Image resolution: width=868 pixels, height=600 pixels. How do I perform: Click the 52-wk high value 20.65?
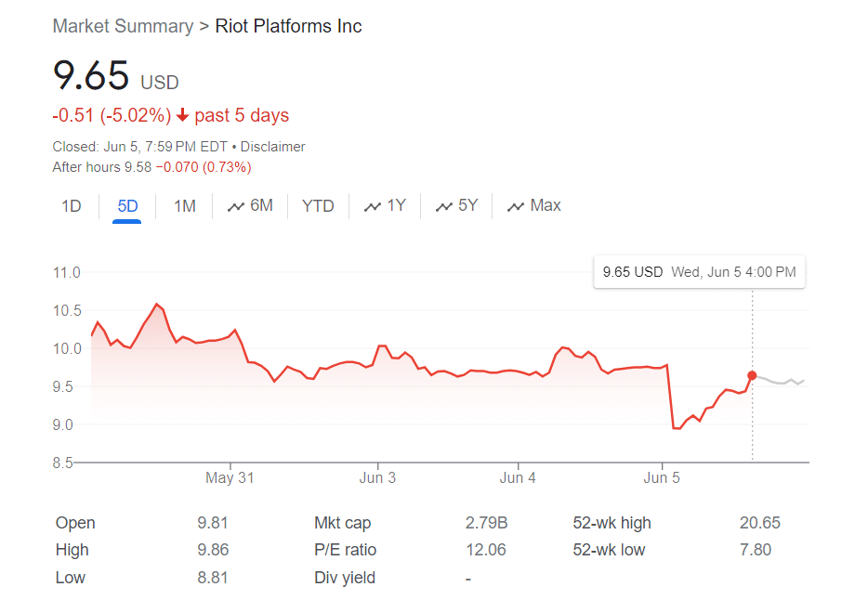coord(759,523)
